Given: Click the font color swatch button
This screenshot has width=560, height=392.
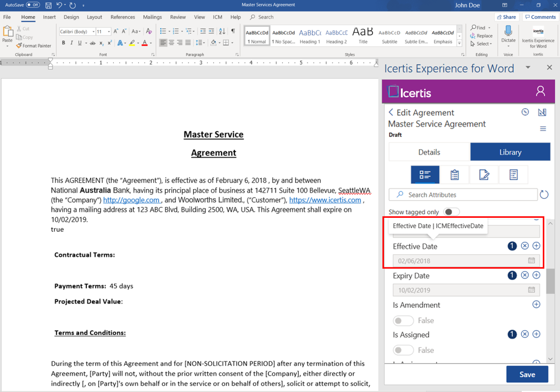Looking at the screenshot, I should coord(144,43).
